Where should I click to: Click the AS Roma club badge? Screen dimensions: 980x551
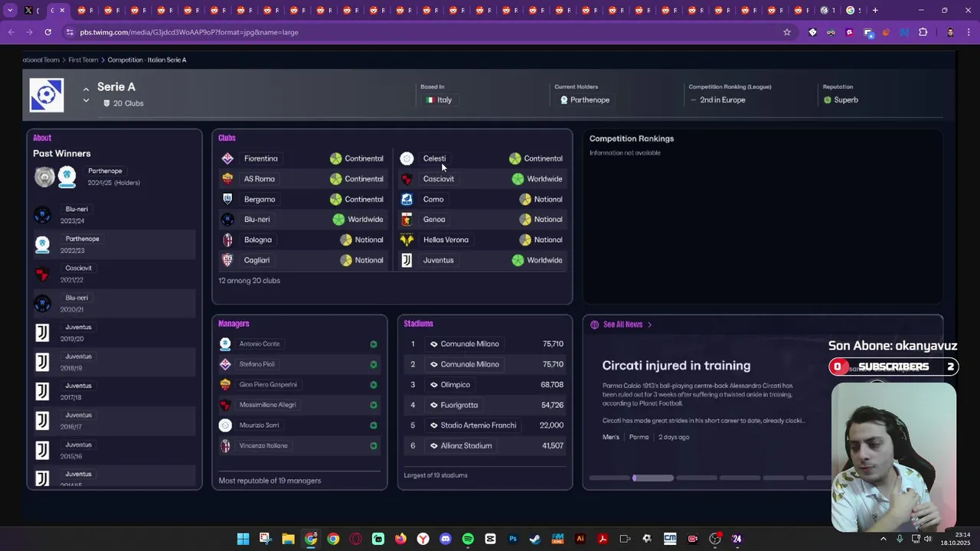click(227, 179)
